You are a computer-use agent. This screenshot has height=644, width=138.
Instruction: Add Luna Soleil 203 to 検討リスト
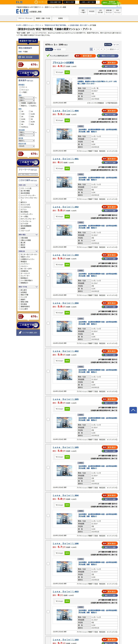pos(110,259)
